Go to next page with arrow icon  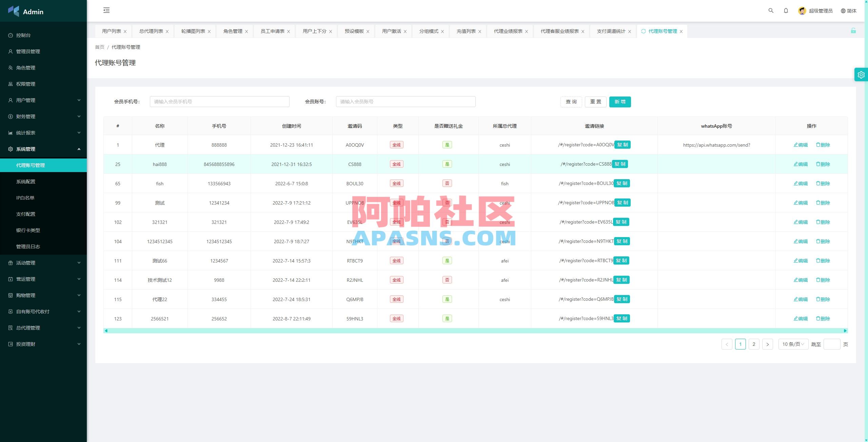767,344
